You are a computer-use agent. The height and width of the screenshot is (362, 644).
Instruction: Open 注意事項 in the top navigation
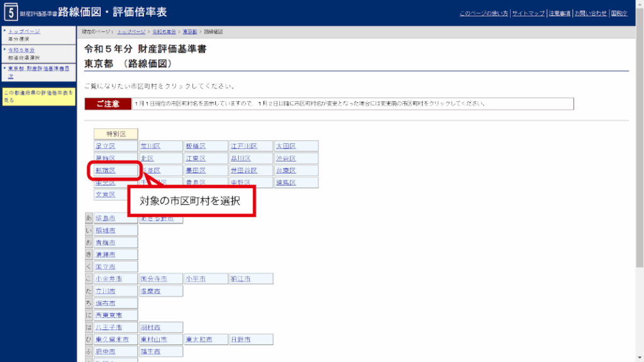pos(559,13)
